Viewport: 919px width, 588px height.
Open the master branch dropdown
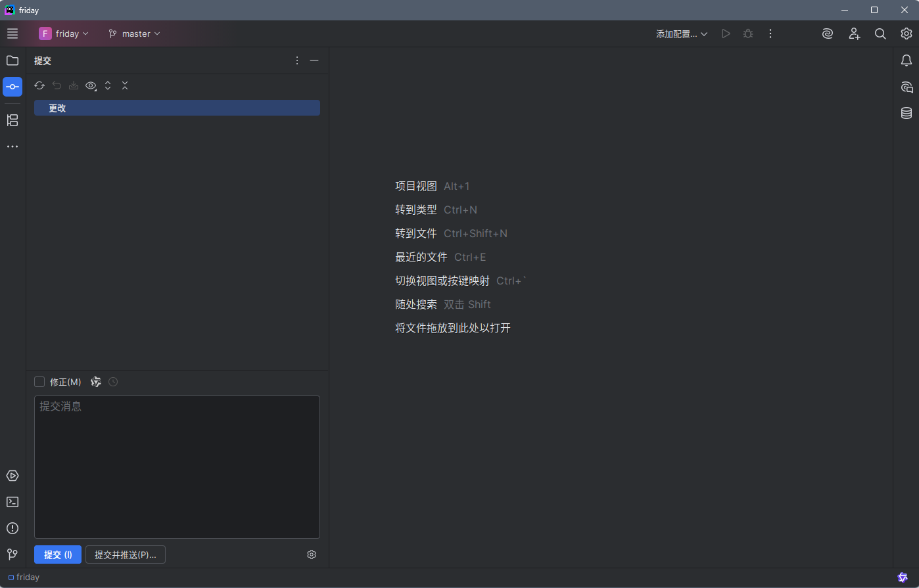(135, 34)
